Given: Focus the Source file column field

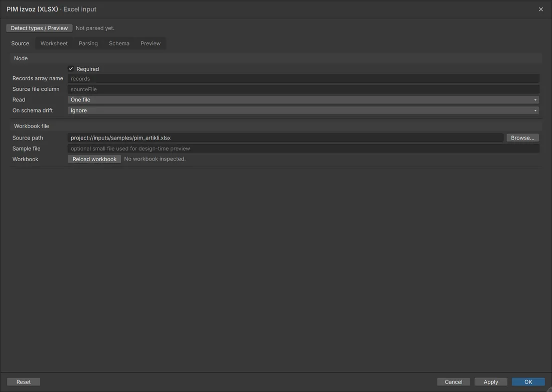Looking at the screenshot, I should [x=303, y=89].
